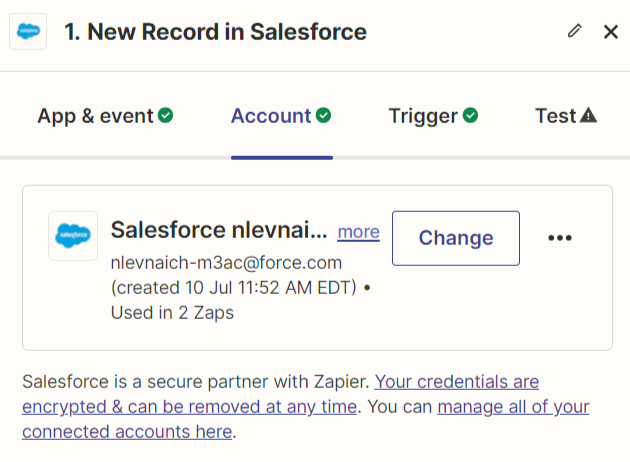Click the Salesforce icon in account card
This screenshot has width=630, height=462.
(73, 236)
